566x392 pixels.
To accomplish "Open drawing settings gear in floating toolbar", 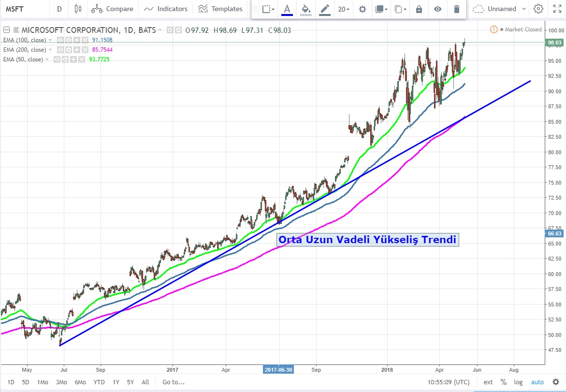I will click(x=362, y=9).
